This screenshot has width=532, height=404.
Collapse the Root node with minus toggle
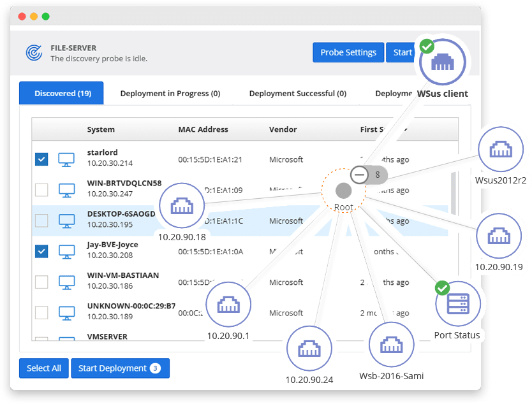tap(359, 175)
